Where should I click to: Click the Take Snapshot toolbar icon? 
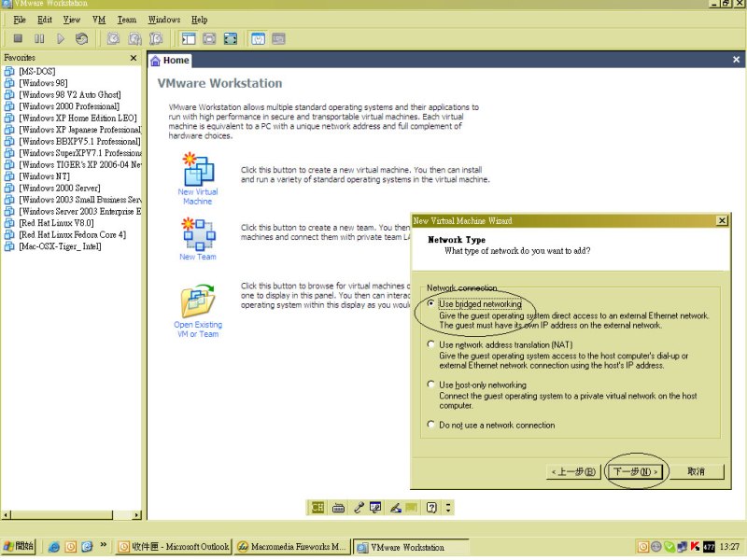coord(113,38)
